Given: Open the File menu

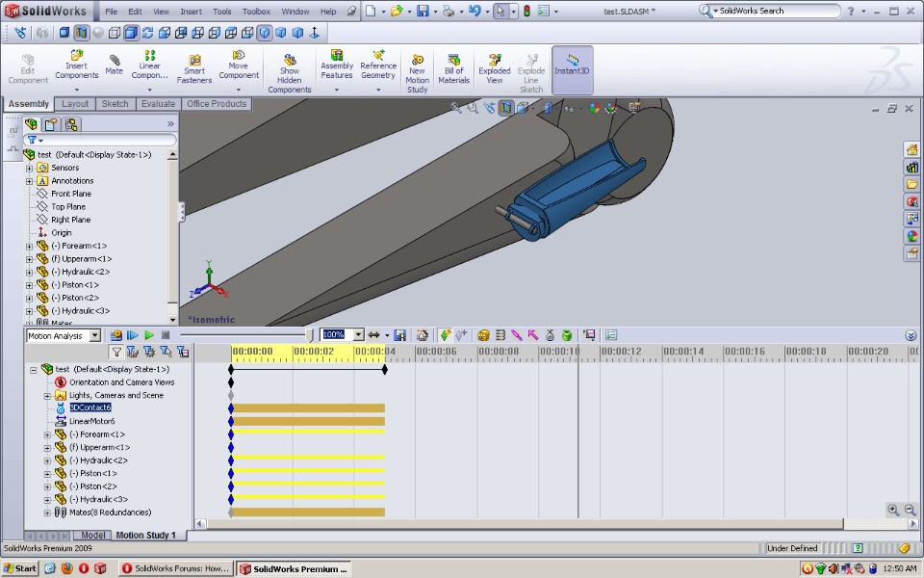Looking at the screenshot, I should (x=112, y=12).
